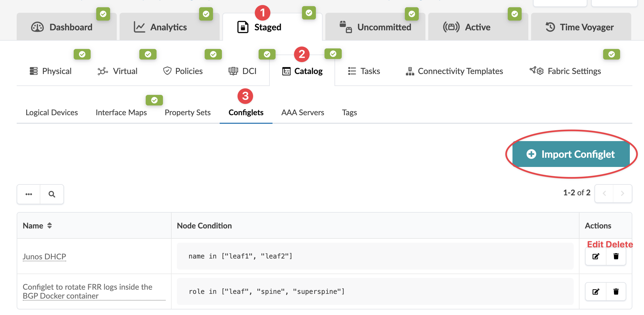The height and width of the screenshot is (315, 644).
Task: Open the three-dots options menu
Action: [29, 194]
